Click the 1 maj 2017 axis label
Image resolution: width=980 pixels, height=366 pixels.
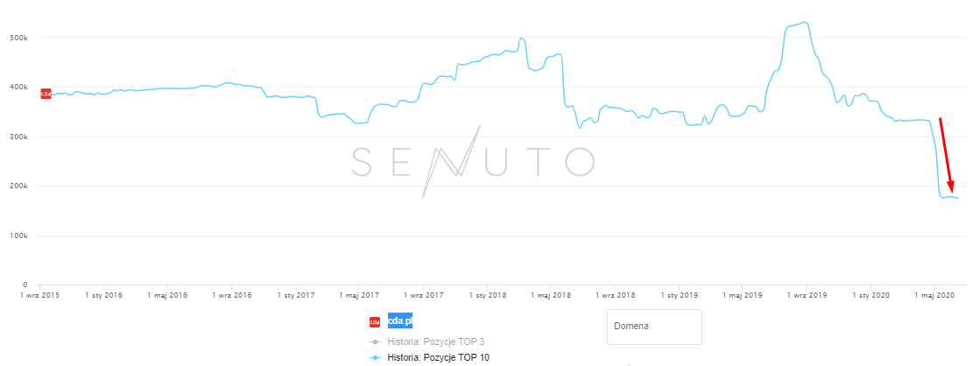coord(359,296)
